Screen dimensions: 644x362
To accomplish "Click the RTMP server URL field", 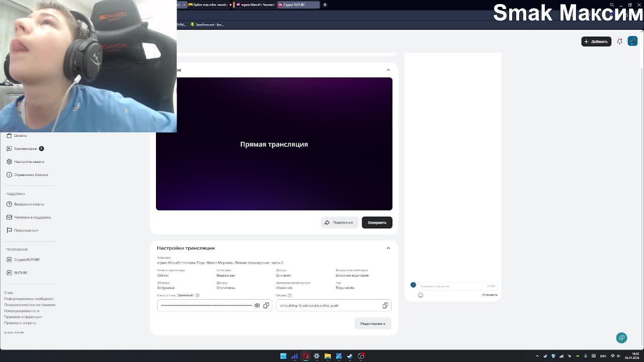I will pyautogui.click(x=334, y=305).
